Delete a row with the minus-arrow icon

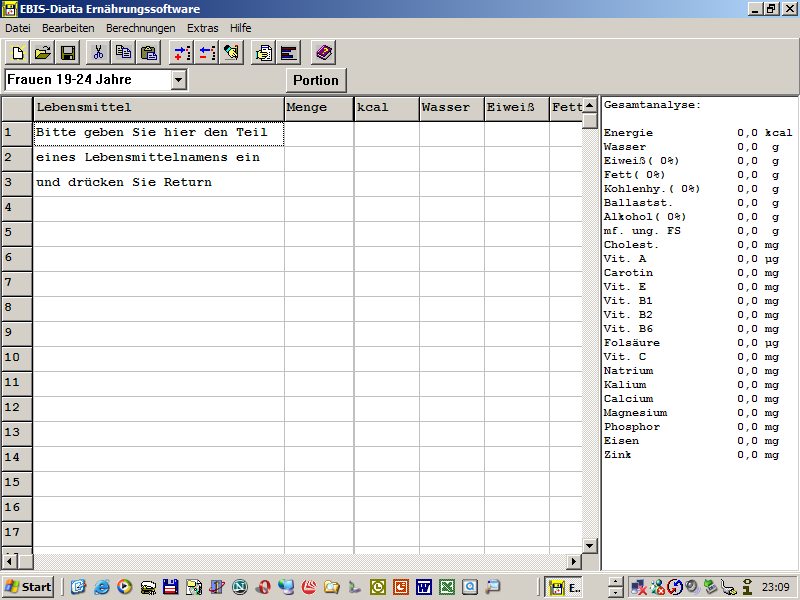[x=206, y=53]
